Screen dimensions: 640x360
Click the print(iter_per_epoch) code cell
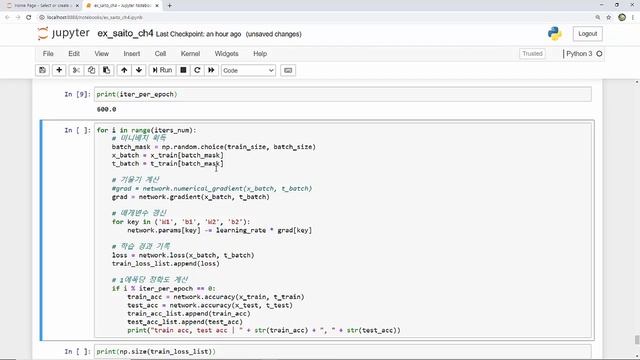pyautogui.click(x=343, y=94)
